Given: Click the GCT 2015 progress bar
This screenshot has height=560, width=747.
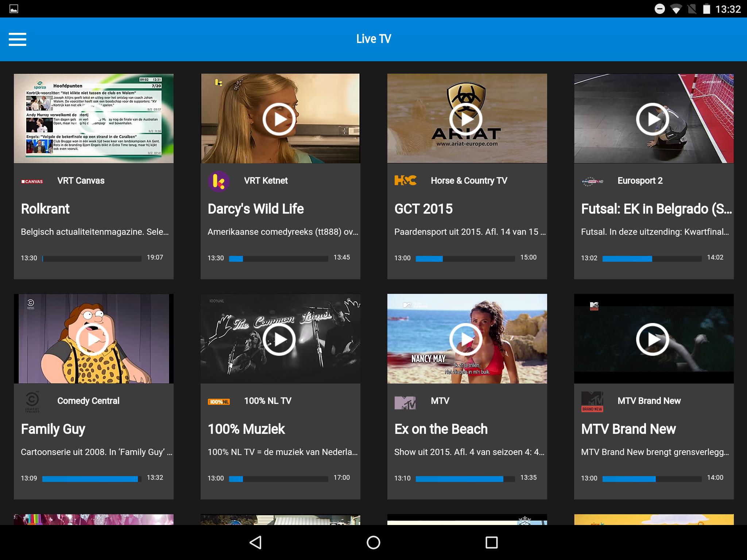Looking at the screenshot, I should click(465, 258).
